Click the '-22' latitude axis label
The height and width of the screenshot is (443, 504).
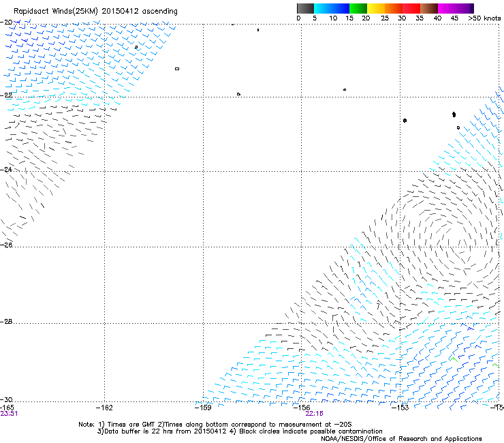6,95
